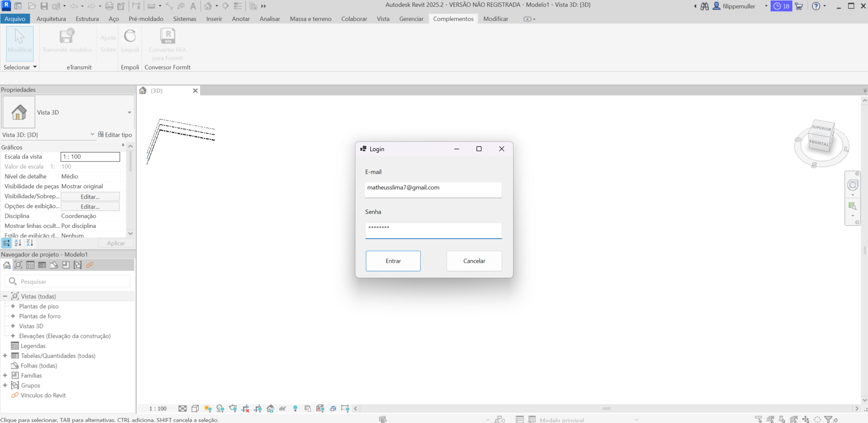
Task: Toggle shadows icon in view control bar
Action: pos(220,409)
